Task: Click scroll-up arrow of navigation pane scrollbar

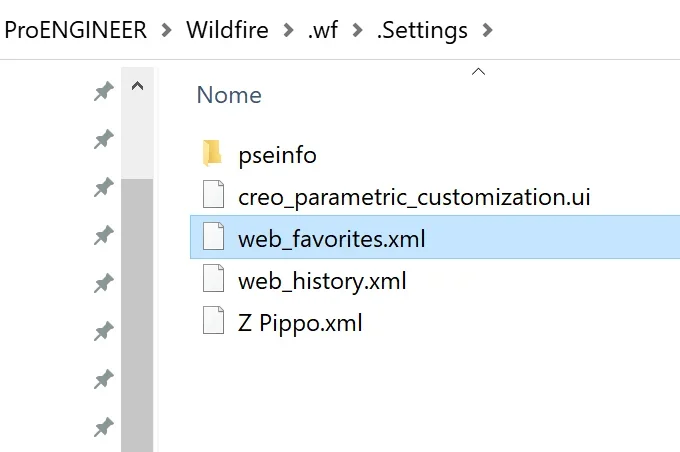Action: coord(137,86)
